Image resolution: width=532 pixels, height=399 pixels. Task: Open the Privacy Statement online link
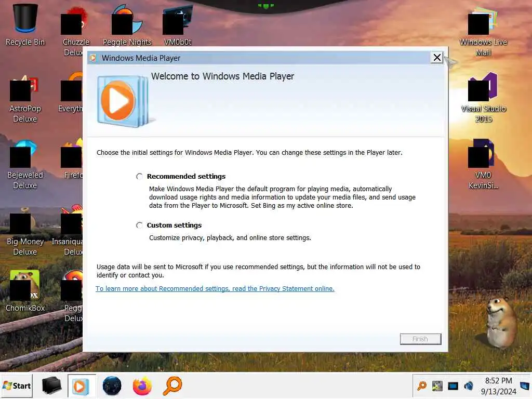pyautogui.click(x=215, y=289)
